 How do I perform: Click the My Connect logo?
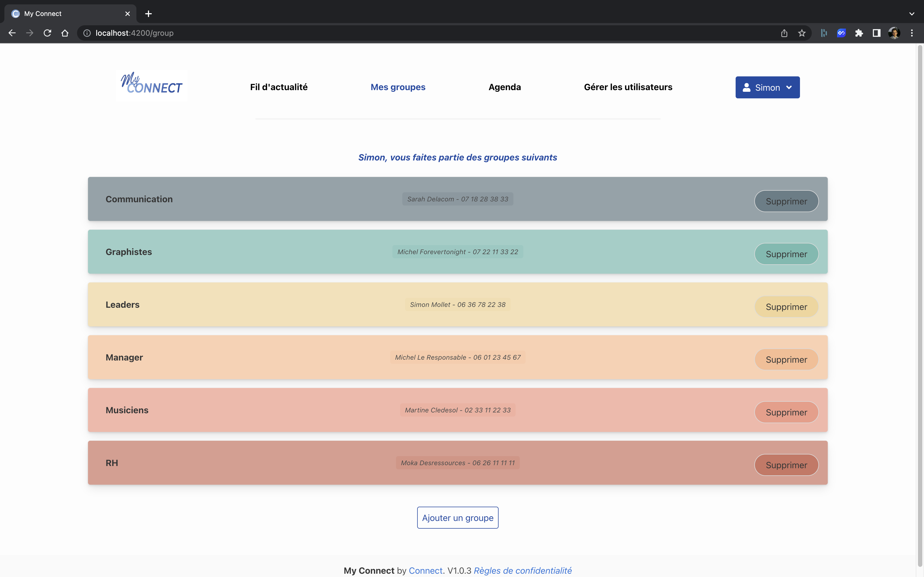click(x=151, y=85)
